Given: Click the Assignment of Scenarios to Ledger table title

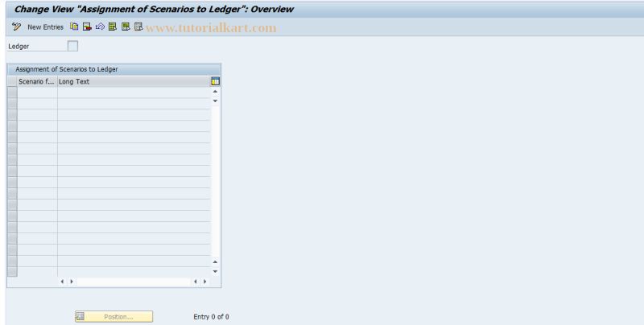Looking at the screenshot, I should [67, 69].
